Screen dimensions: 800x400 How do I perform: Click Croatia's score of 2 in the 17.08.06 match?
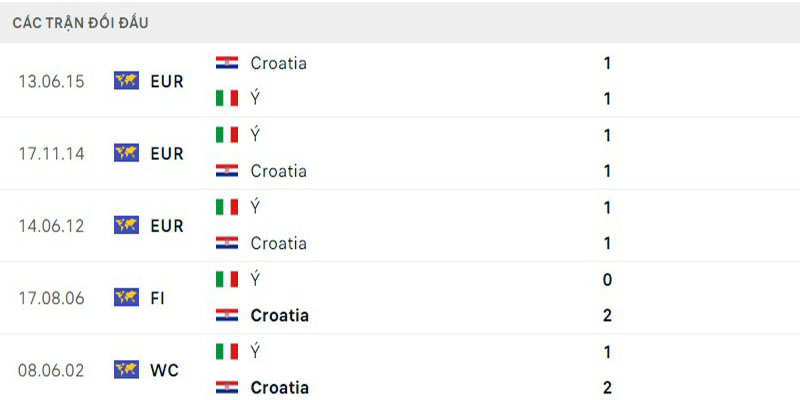coord(607,315)
